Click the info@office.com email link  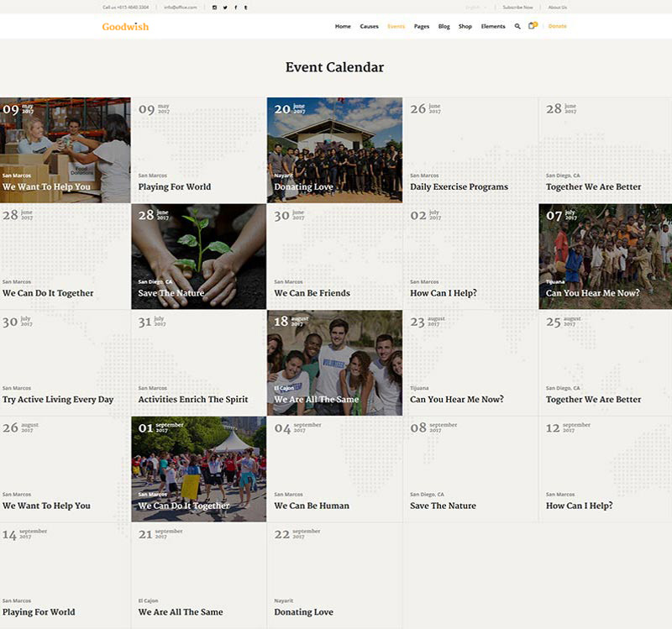coord(180,7)
